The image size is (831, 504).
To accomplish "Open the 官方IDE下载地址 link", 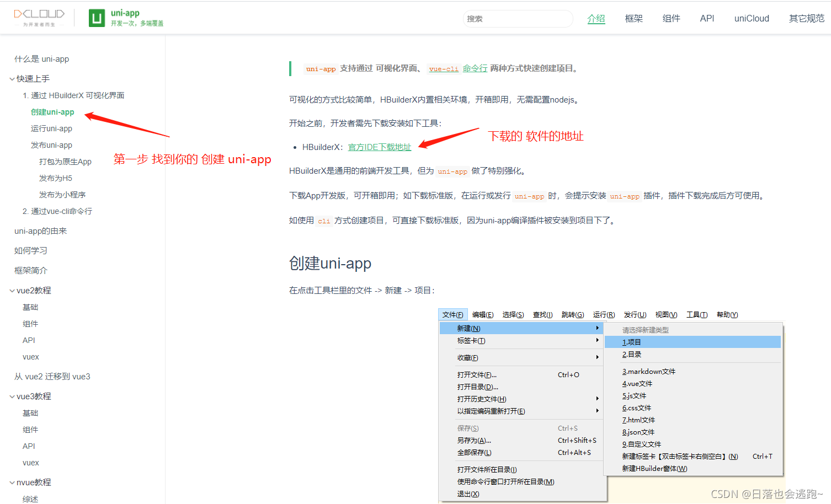I will click(x=380, y=147).
